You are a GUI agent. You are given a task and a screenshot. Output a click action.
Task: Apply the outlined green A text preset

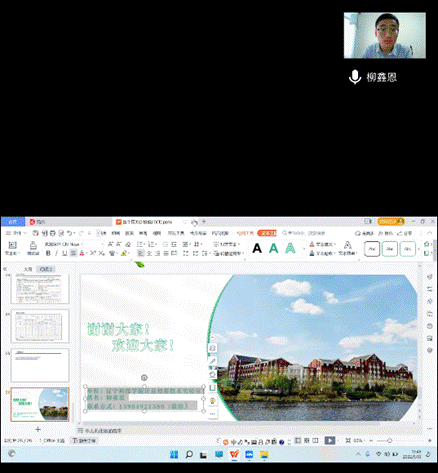pyautogui.click(x=290, y=248)
